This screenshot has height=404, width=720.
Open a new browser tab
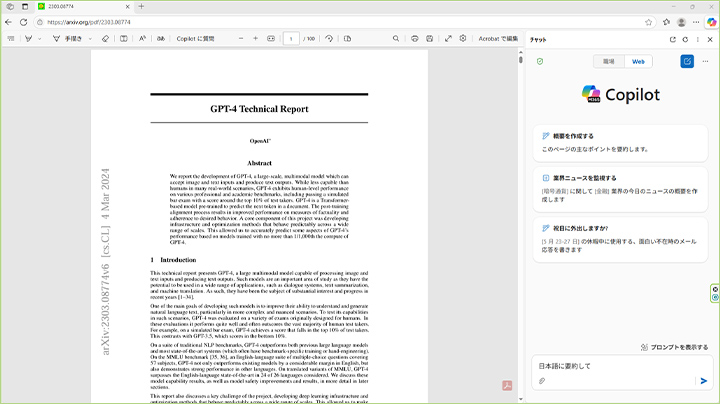coord(141,6)
